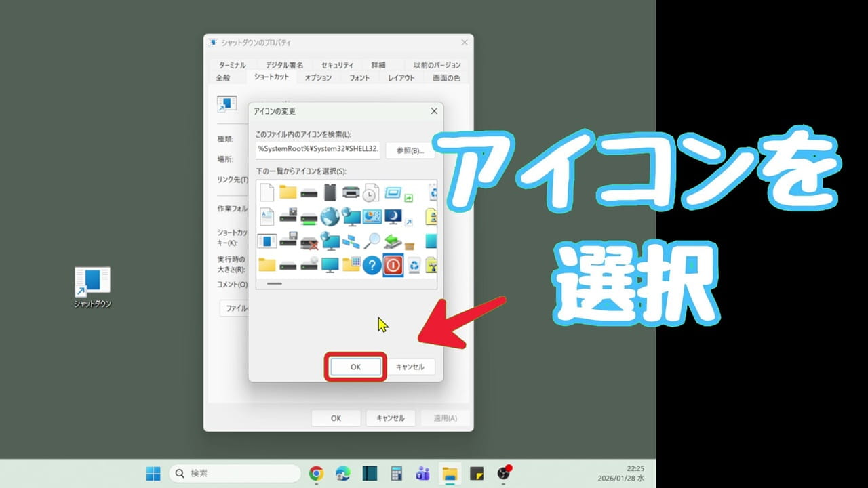Open the Windows Start menu

click(x=153, y=473)
